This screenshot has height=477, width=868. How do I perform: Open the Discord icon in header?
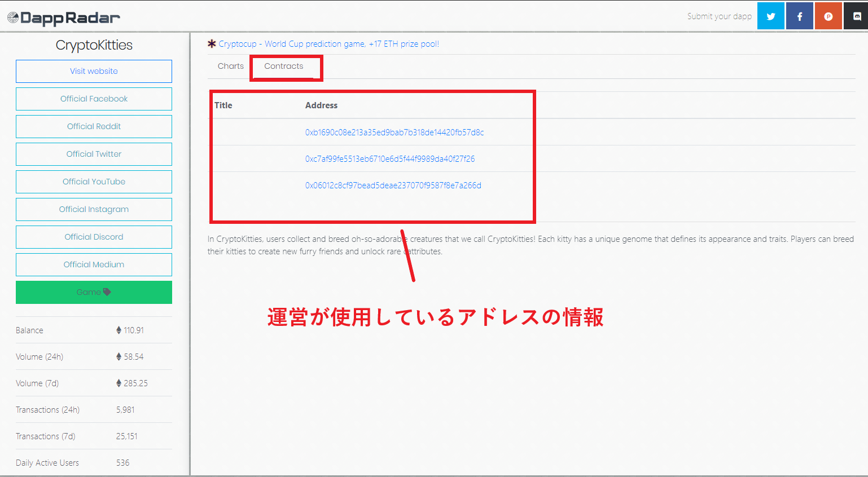point(856,16)
